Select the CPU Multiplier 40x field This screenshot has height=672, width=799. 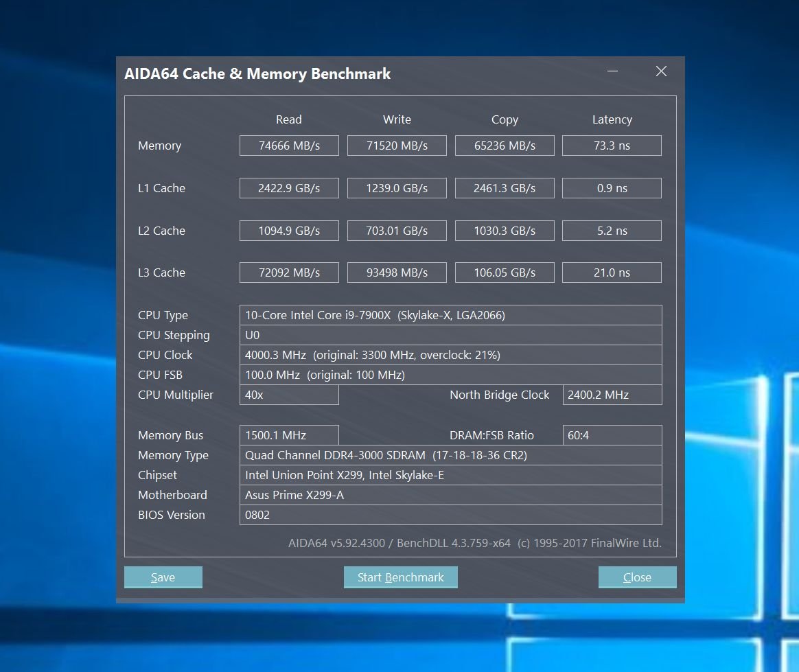289,395
